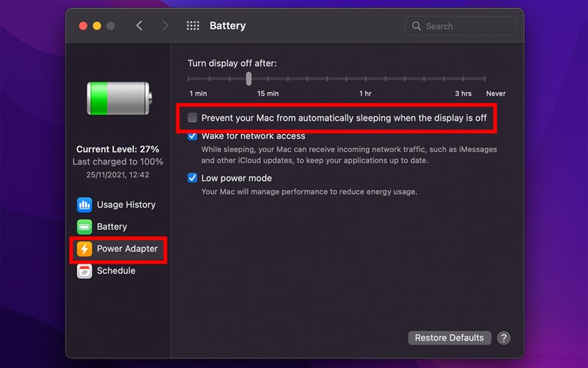Select the green Battery sidebar icon
The image size is (588, 368).
pyautogui.click(x=85, y=227)
